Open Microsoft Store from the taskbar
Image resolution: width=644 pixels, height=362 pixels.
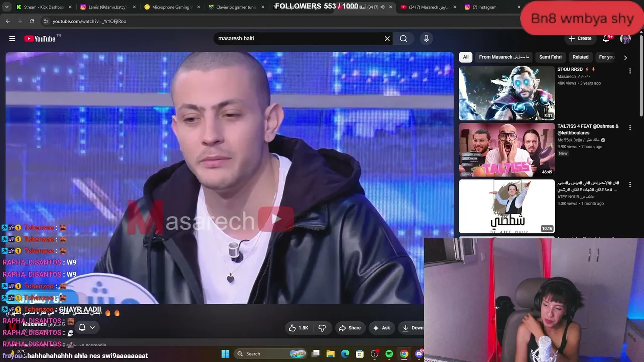pos(360,354)
